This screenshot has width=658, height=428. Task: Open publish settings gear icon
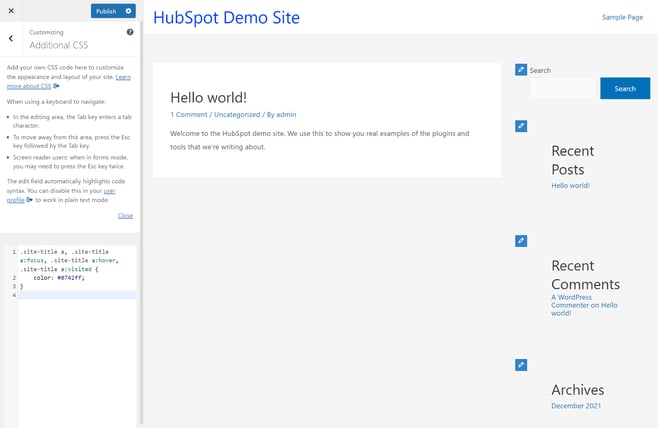(128, 11)
